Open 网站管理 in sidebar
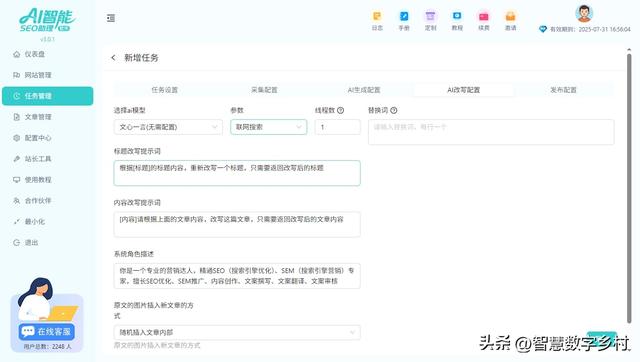Screen dimensions: 640x362 (x=47, y=75)
